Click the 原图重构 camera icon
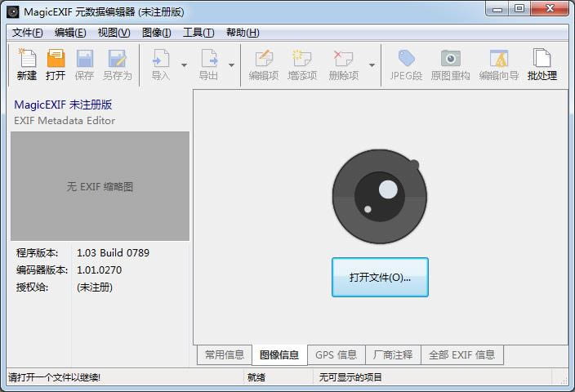The image size is (575, 392). click(x=450, y=58)
